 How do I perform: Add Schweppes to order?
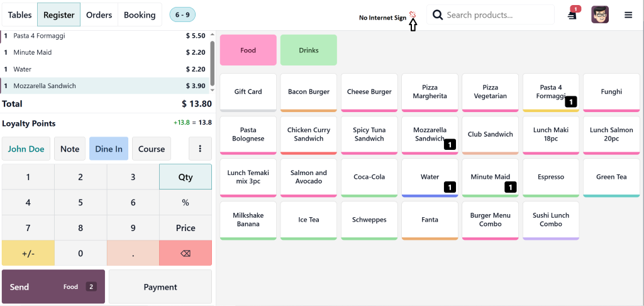369,220
